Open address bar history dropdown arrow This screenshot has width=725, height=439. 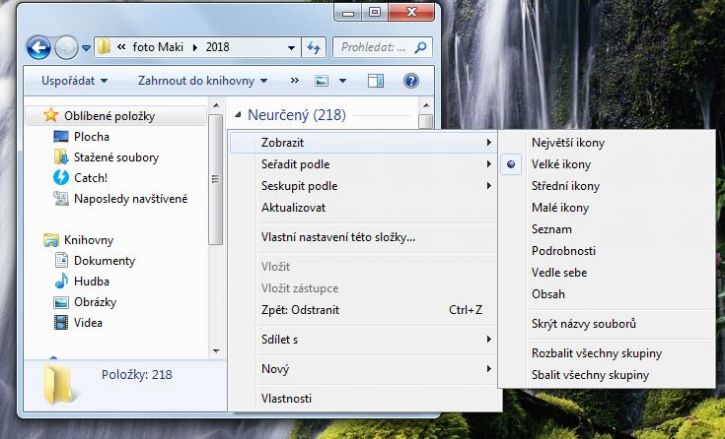291,48
